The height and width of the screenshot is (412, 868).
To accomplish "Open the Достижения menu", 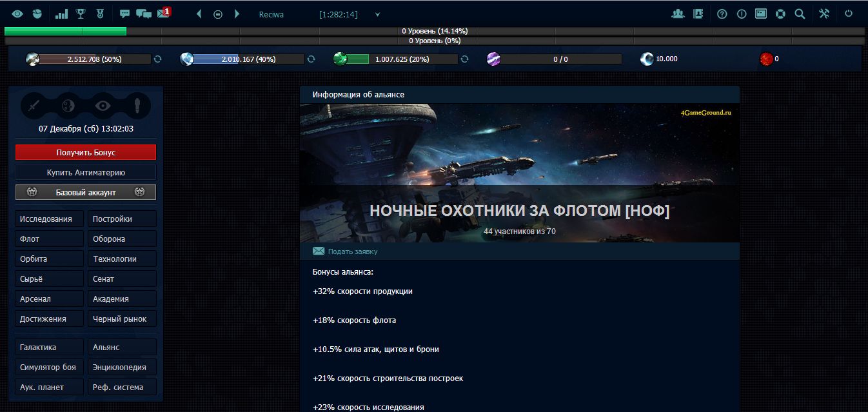I will [x=50, y=319].
